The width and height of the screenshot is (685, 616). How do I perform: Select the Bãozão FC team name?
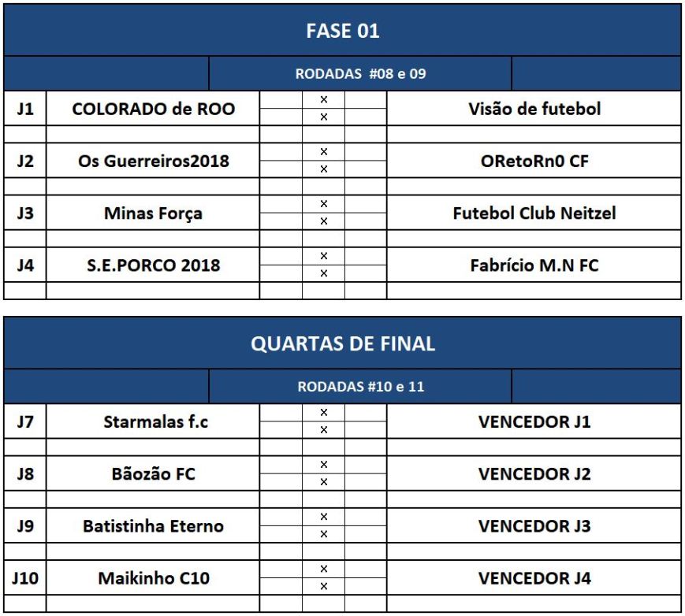point(153,473)
